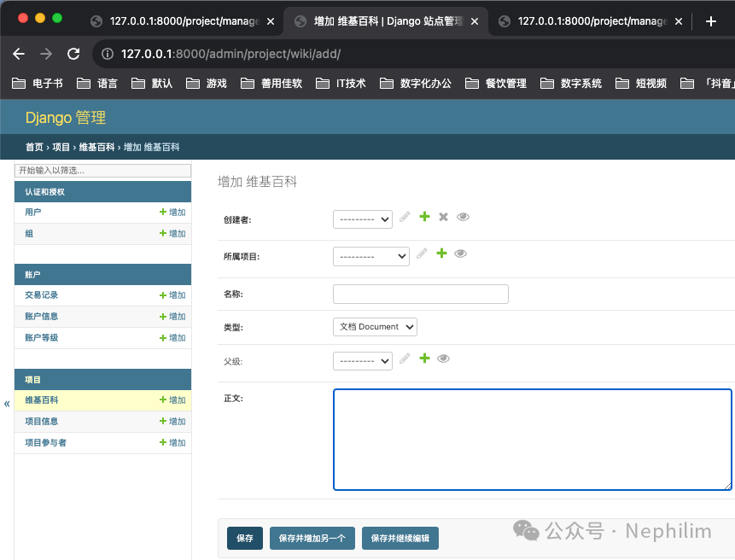Click 保存并增加另一个 button
This screenshot has height=560, width=735.
pos(312,538)
